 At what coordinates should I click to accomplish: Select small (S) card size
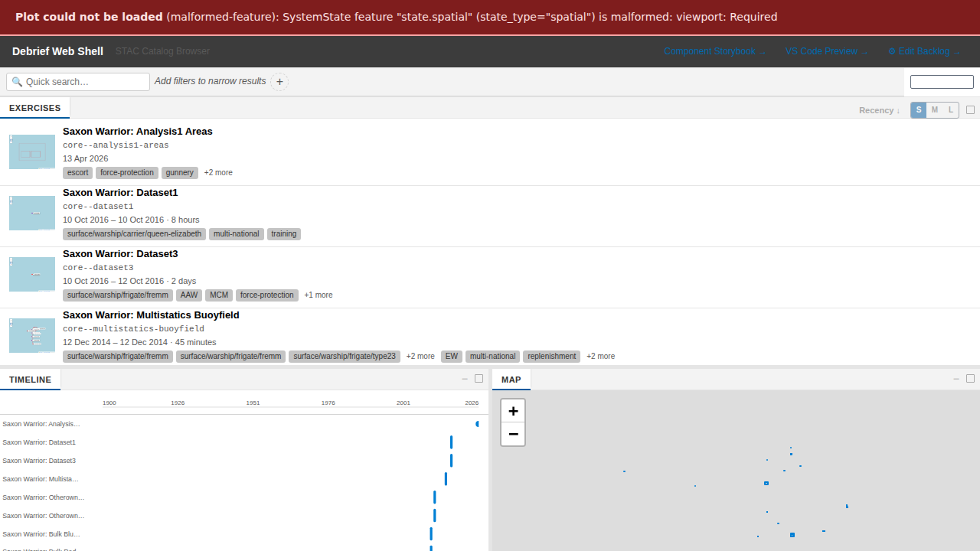[919, 110]
